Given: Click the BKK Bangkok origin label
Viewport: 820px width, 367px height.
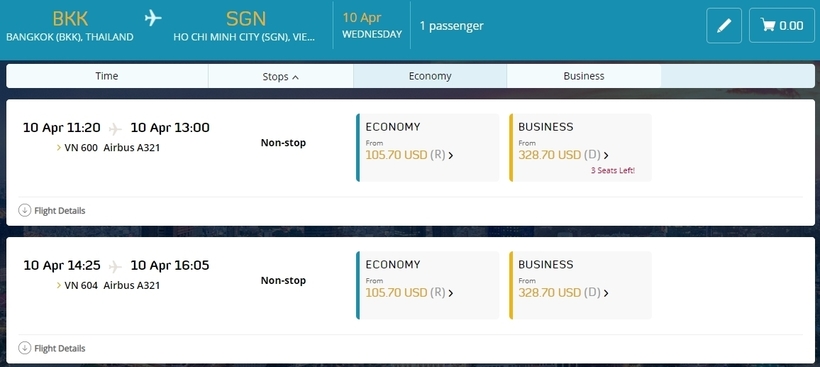Looking at the screenshot, I should pyautogui.click(x=70, y=27).
